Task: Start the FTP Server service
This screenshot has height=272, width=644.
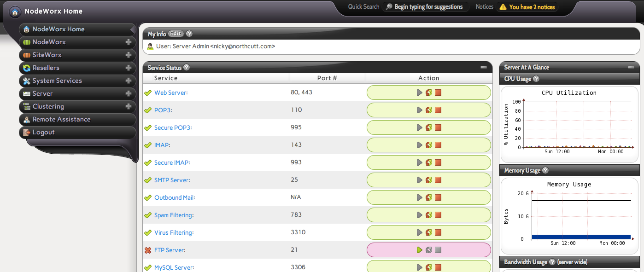Action: (419, 250)
